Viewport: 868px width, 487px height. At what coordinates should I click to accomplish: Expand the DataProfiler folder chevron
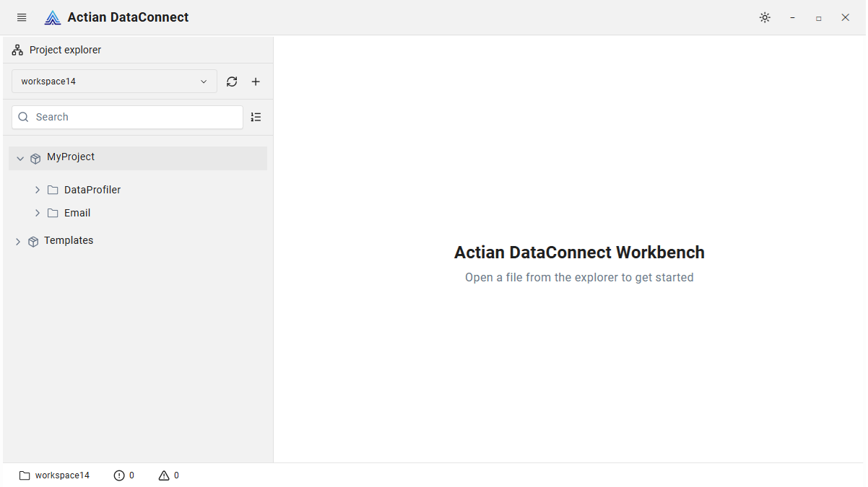click(38, 190)
